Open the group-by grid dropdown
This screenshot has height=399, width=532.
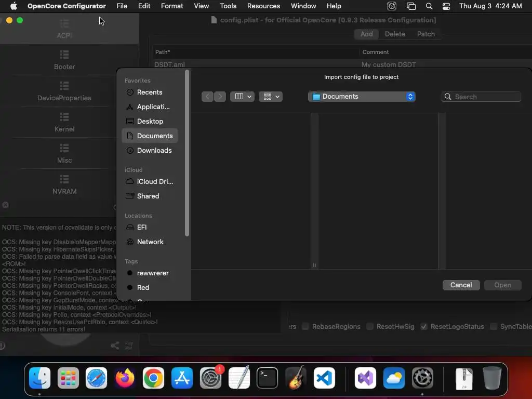point(271,97)
